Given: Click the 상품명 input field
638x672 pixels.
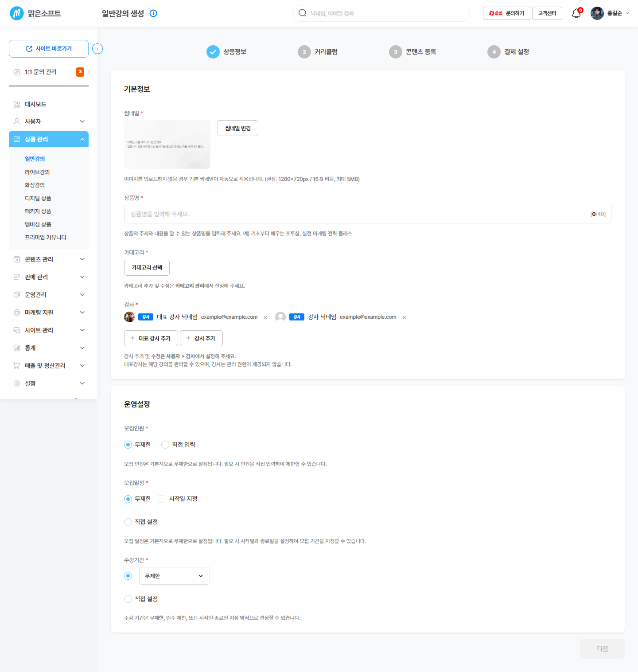Looking at the screenshot, I should [368, 214].
